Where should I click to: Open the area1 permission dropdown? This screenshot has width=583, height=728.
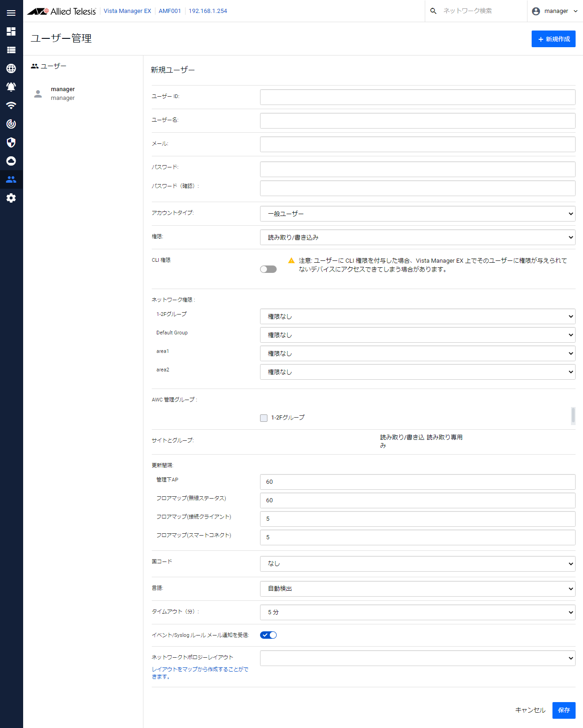[418, 353]
